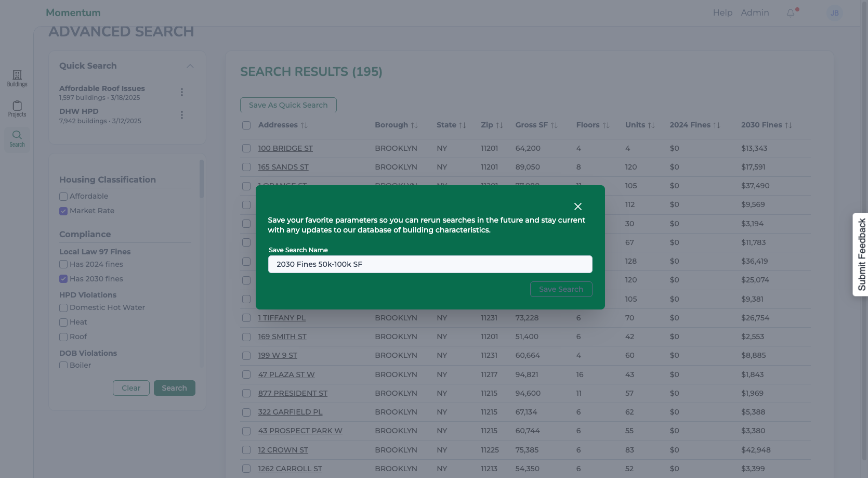The height and width of the screenshot is (478, 868).
Task: Click the $42,948 fines value
Action: pos(756,450)
